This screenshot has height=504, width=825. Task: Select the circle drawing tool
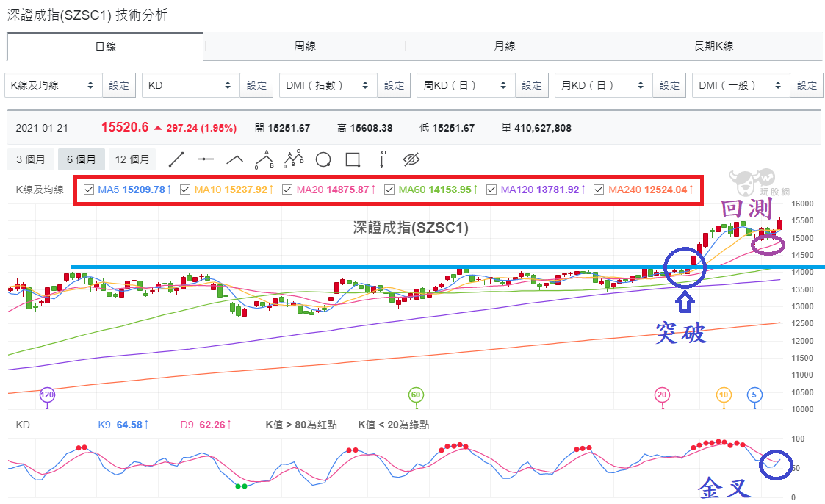[x=323, y=159]
